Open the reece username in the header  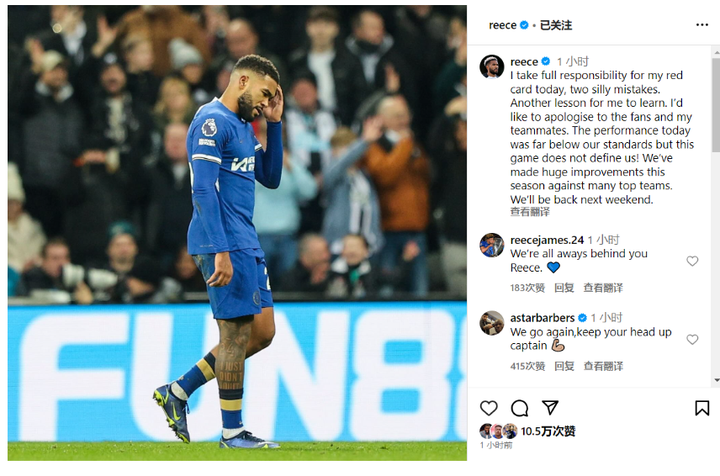click(x=502, y=25)
